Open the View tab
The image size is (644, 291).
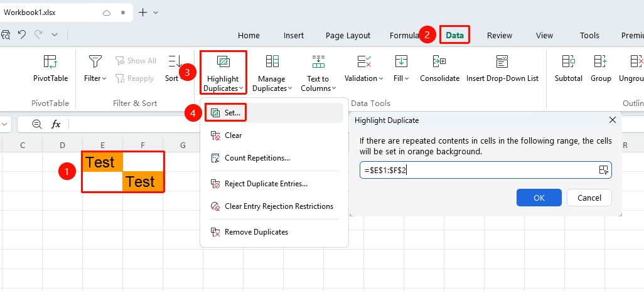pyautogui.click(x=545, y=36)
